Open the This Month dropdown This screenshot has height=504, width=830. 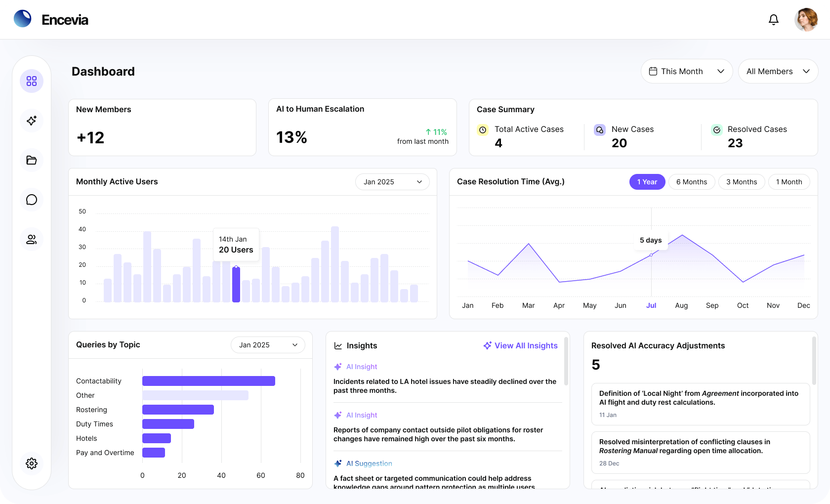point(687,71)
